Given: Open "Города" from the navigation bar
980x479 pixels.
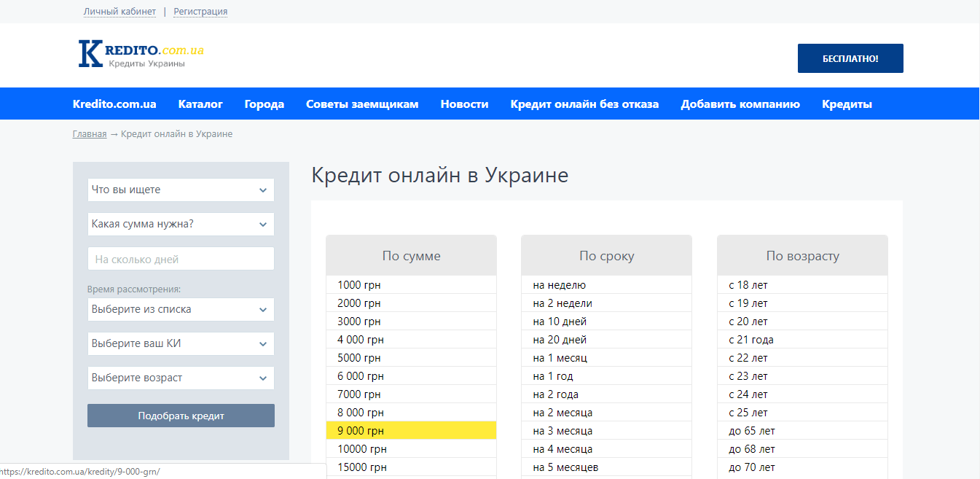Looking at the screenshot, I should [x=264, y=104].
